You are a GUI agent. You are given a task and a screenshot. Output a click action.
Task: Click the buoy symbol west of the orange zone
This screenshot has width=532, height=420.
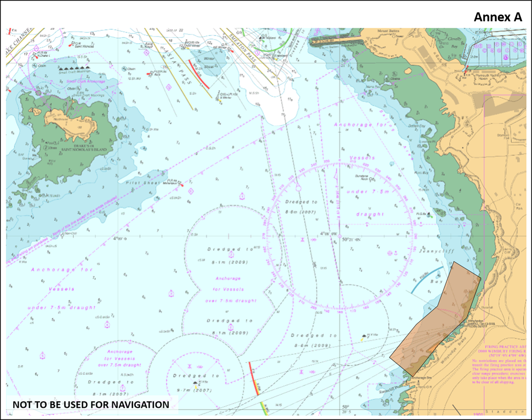(x=364, y=337)
